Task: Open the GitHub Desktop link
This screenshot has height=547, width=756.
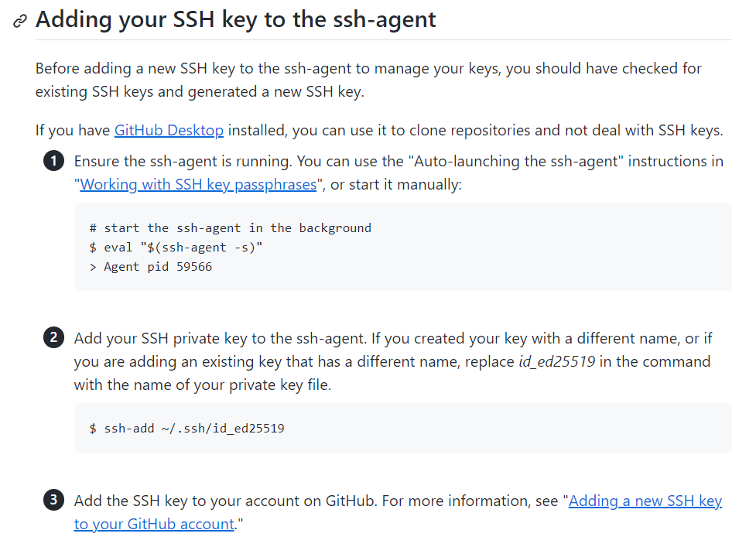Action: [169, 130]
